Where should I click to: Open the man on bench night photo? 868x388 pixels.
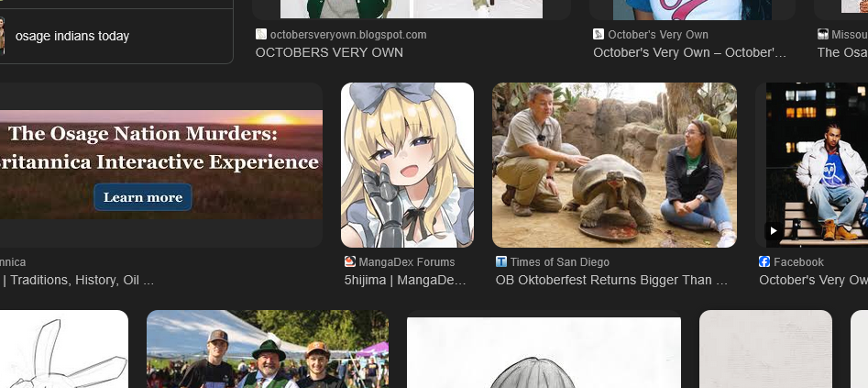[816, 165]
